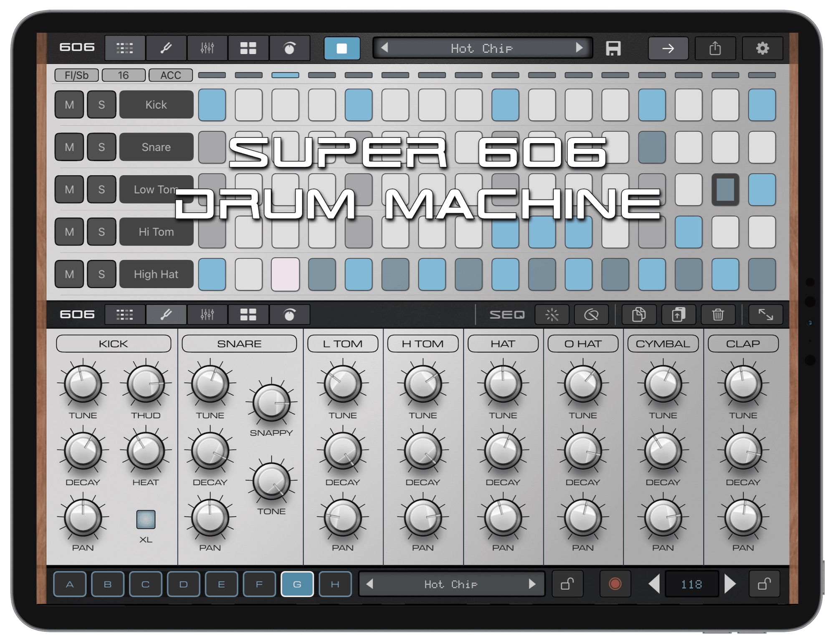Copy the pattern with the copy icon
The height and width of the screenshot is (644, 835).
pyautogui.click(x=639, y=315)
